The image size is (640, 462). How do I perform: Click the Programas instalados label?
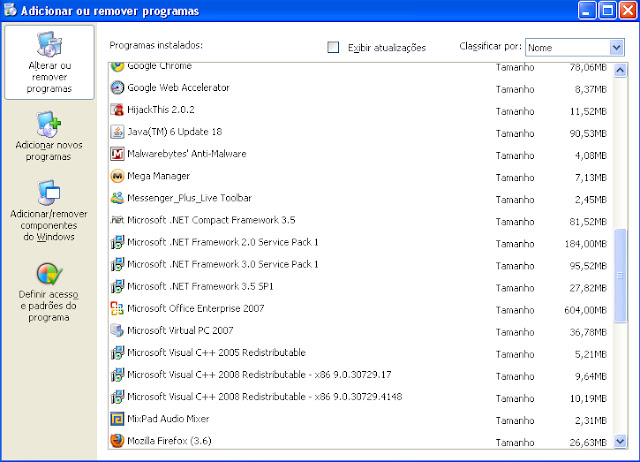(156, 45)
